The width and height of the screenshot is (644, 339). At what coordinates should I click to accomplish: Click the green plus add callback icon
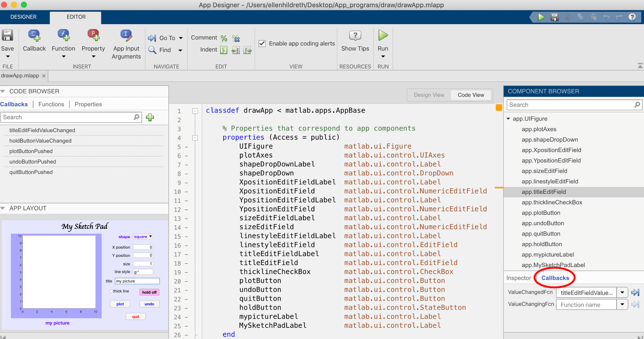tap(150, 117)
